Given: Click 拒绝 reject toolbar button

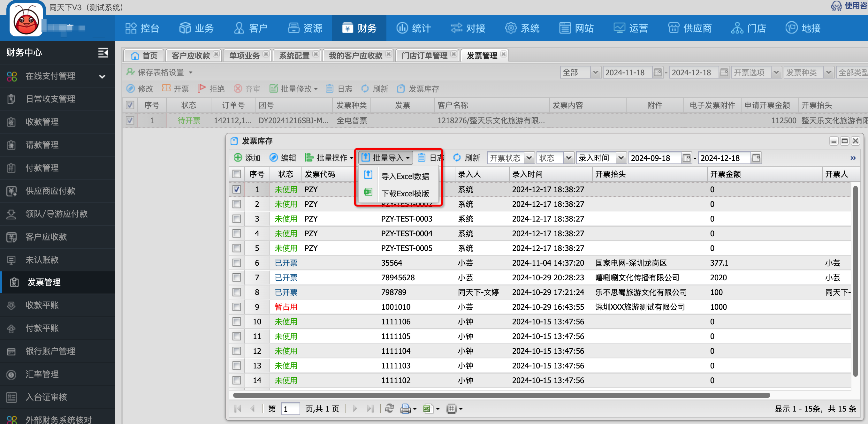Looking at the screenshot, I should click(x=211, y=88).
